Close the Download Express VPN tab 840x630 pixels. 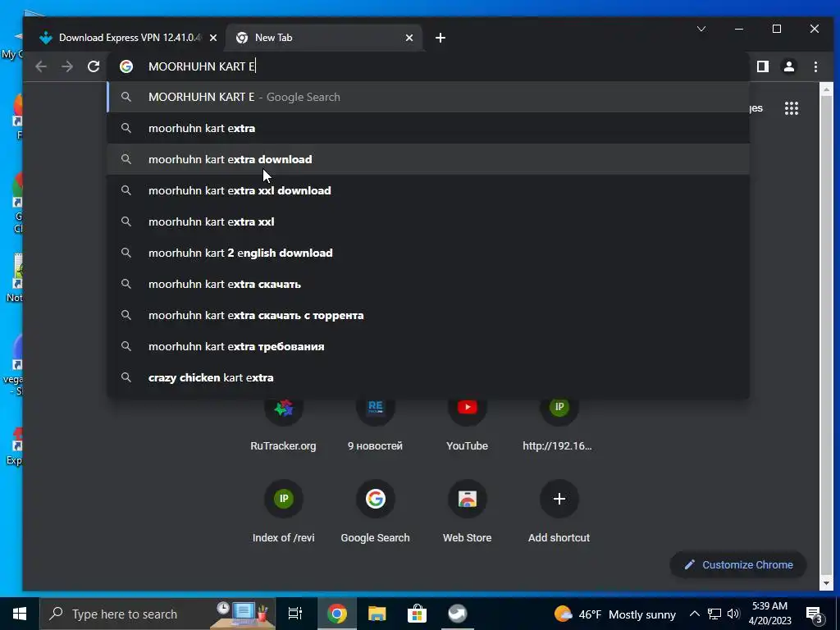tap(213, 38)
